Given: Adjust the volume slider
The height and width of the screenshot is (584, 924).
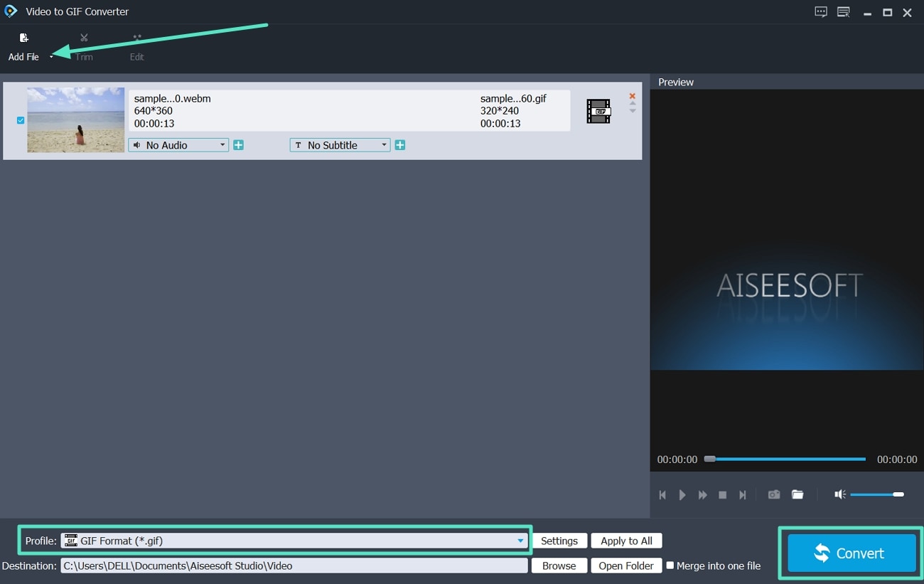Looking at the screenshot, I should coord(877,494).
